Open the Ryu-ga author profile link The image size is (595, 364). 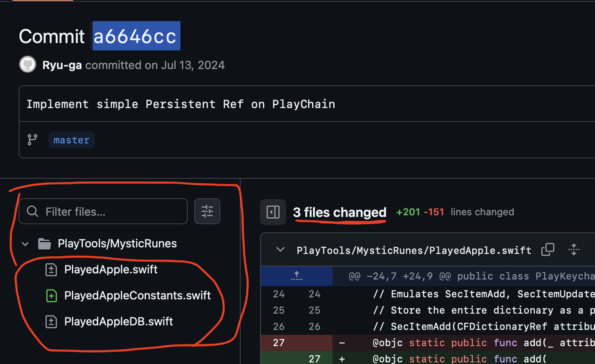62,65
